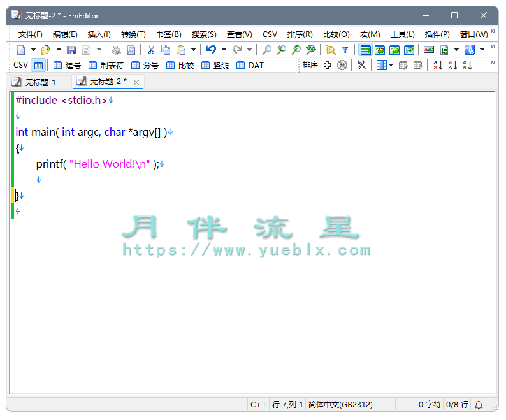Click the Replace icon
The width and height of the screenshot is (506, 420).
311,50
